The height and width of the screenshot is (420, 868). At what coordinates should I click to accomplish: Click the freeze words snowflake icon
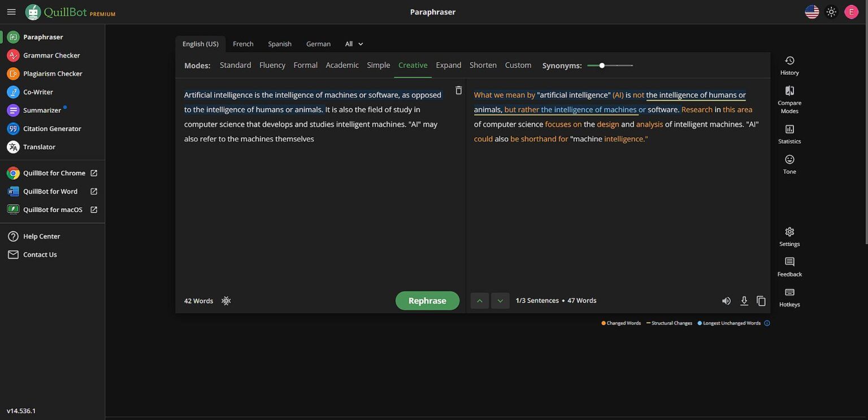pyautogui.click(x=226, y=301)
